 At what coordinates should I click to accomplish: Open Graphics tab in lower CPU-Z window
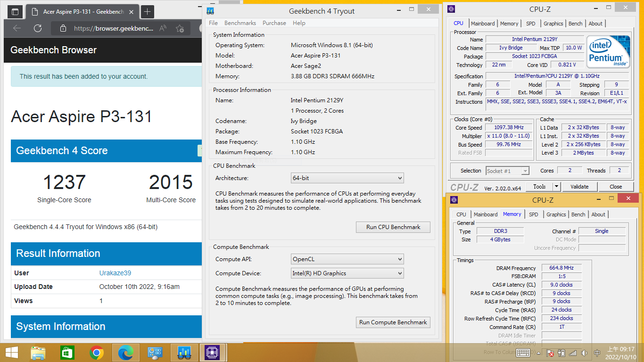556,214
